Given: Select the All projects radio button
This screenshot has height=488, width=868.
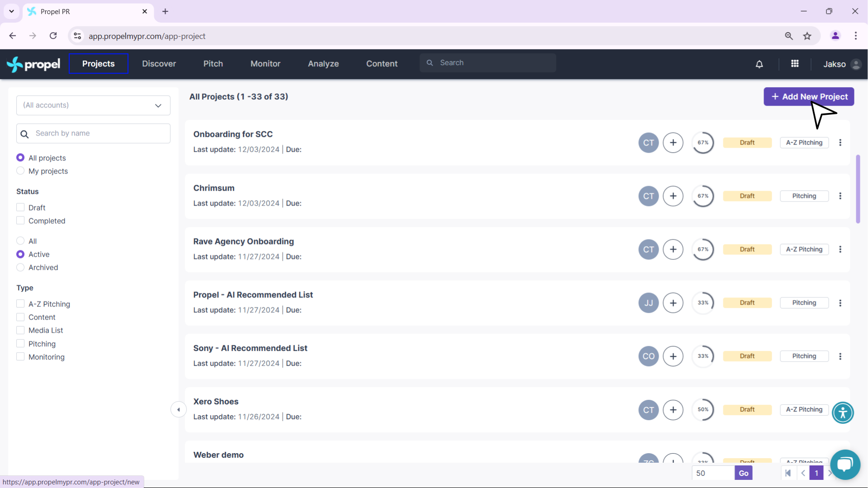Looking at the screenshot, I should pos(20,158).
